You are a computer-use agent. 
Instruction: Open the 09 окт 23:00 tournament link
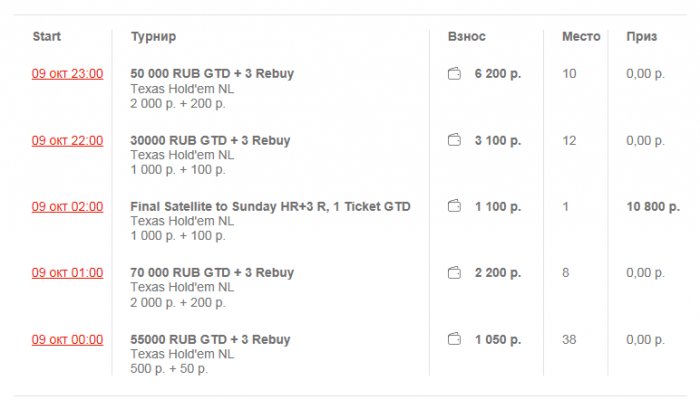67,74
